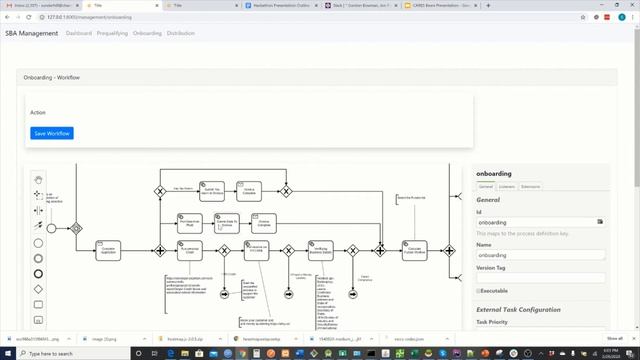Select the leftmost end event arrow circle
The image size is (640, 360).
pyautogui.click(x=224, y=294)
